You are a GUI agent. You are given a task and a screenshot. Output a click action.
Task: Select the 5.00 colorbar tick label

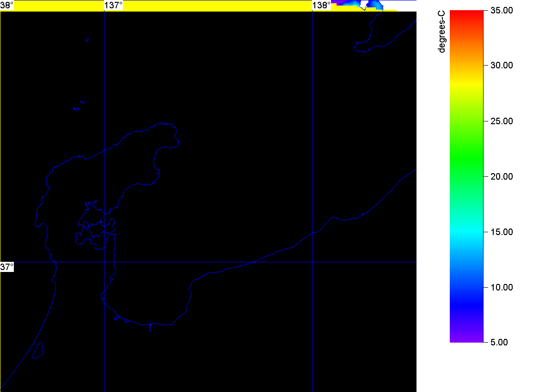point(499,342)
